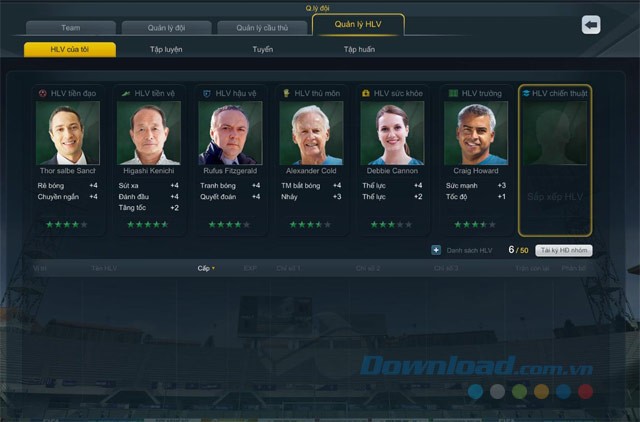Click the HLV trưởng board icon
640x422 pixels.
[x=451, y=93]
